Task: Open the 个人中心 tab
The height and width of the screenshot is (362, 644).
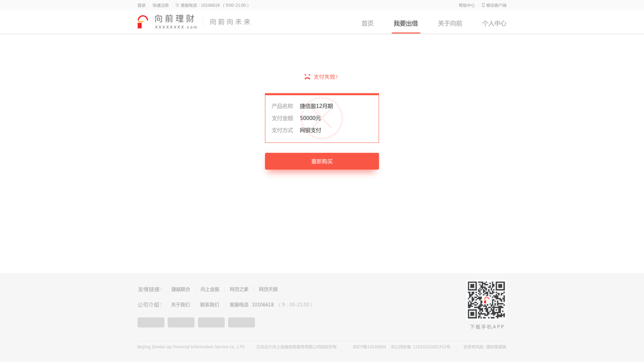Action: (x=494, y=24)
